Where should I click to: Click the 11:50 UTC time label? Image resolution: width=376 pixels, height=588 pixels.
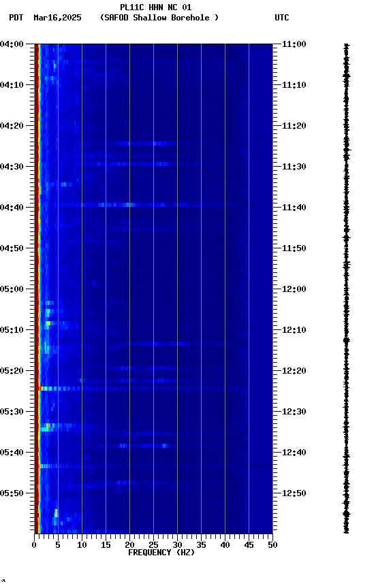pyautogui.click(x=294, y=248)
